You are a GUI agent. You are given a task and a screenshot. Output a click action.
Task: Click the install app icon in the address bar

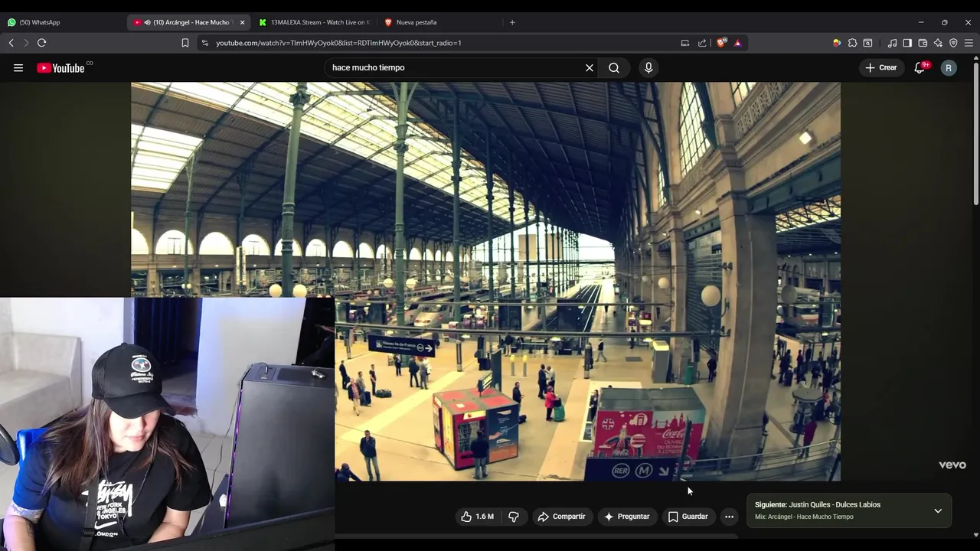[x=685, y=43]
